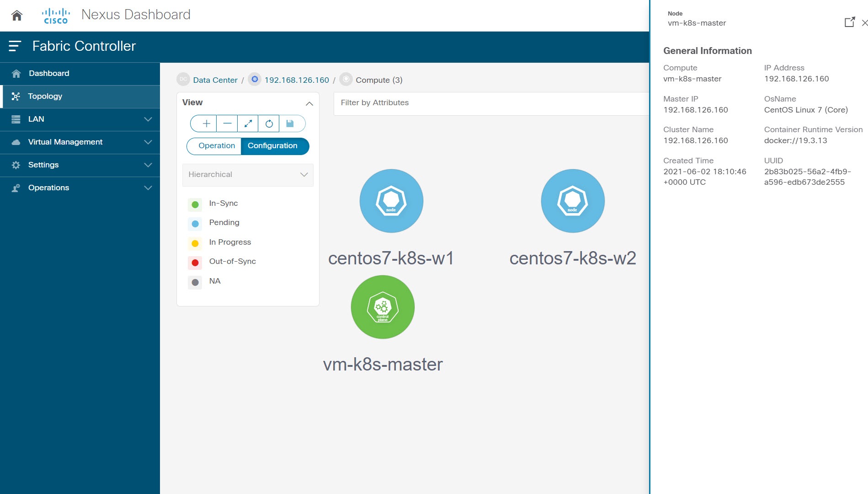868x494 pixels.
Task: Click the Nexus Dashboard title
Action: click(x=136, y=15)
